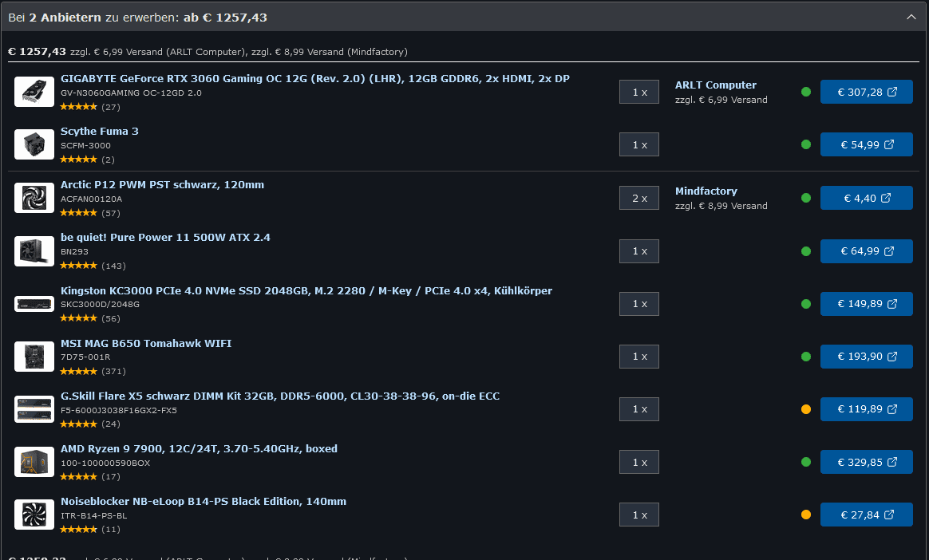This screenshot has width=929, height=560.
Task: Open the Kingston KC3000 SSD product link
Action: tap(306, 290)
